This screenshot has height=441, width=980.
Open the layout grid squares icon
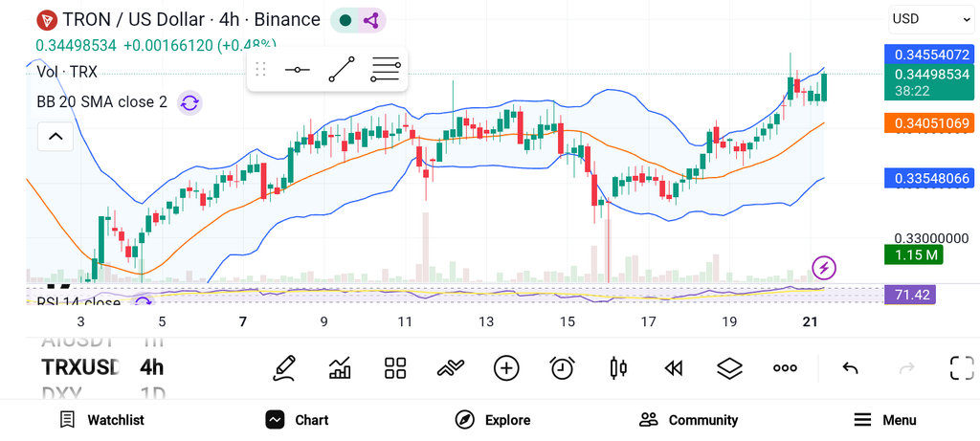[395, 368]
